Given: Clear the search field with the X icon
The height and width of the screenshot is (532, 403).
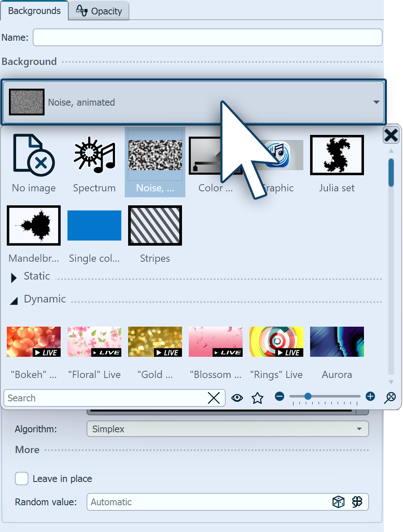Looking at the screenshot, I should coord(214,398).
